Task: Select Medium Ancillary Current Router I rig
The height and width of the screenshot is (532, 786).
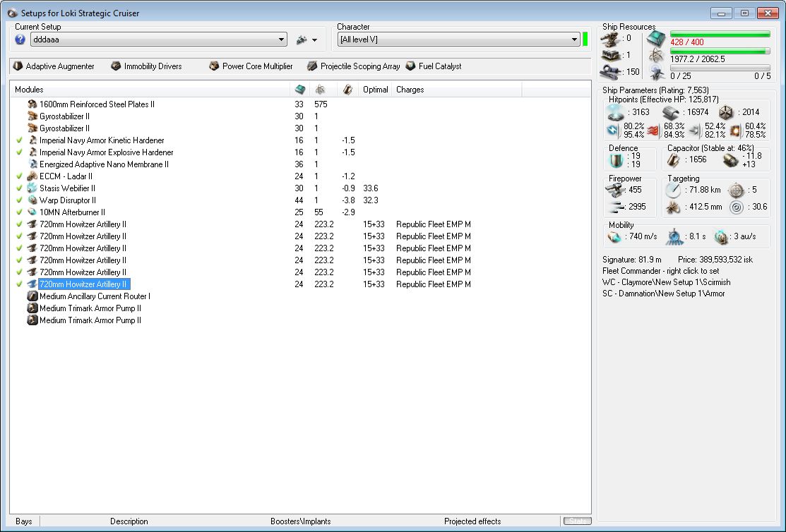Action: point(300,296)
